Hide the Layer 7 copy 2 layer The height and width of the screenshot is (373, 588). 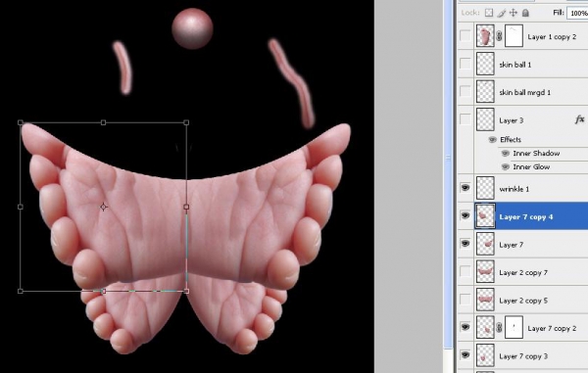click(465, 327)
